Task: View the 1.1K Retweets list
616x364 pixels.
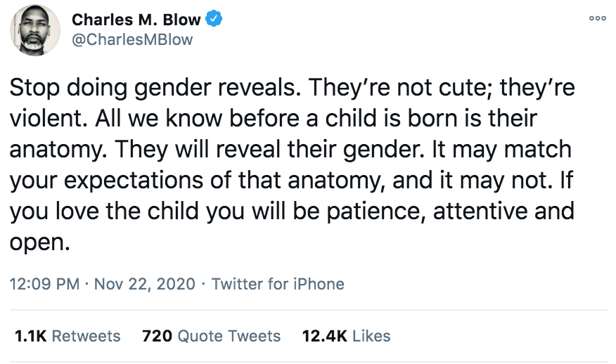Action: [x=68, y=336]
